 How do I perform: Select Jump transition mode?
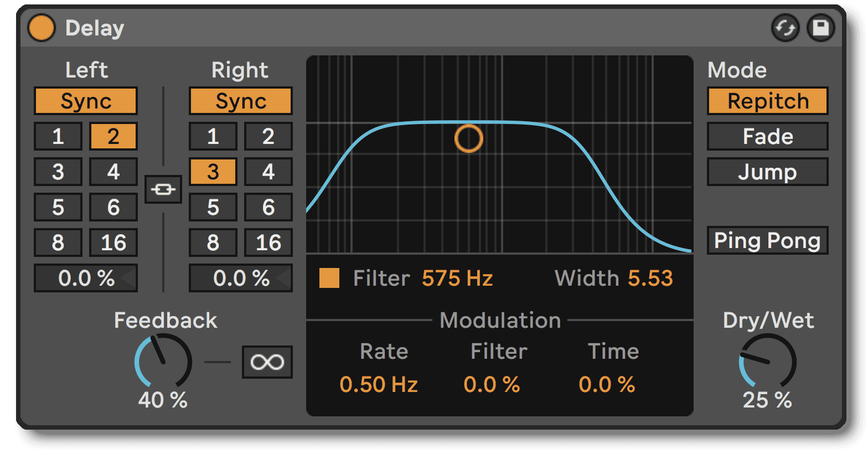(767, 172)
